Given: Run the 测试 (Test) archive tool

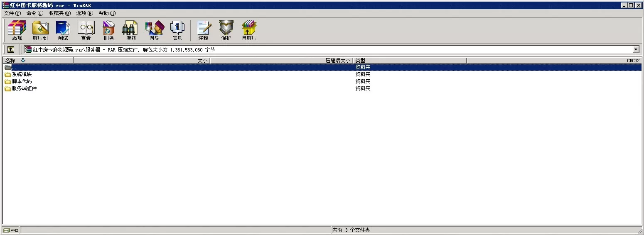Looking at the screenshot, I should click(x=63, y=30).
